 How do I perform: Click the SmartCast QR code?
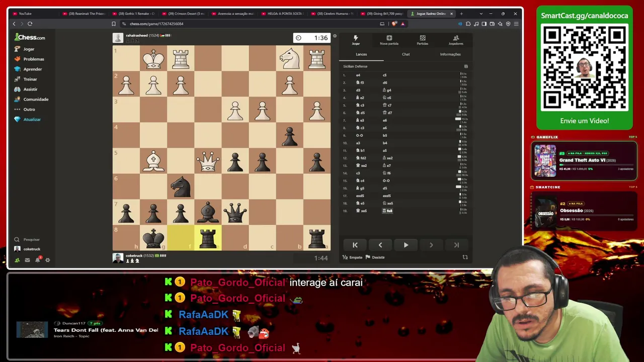point(585,67)
